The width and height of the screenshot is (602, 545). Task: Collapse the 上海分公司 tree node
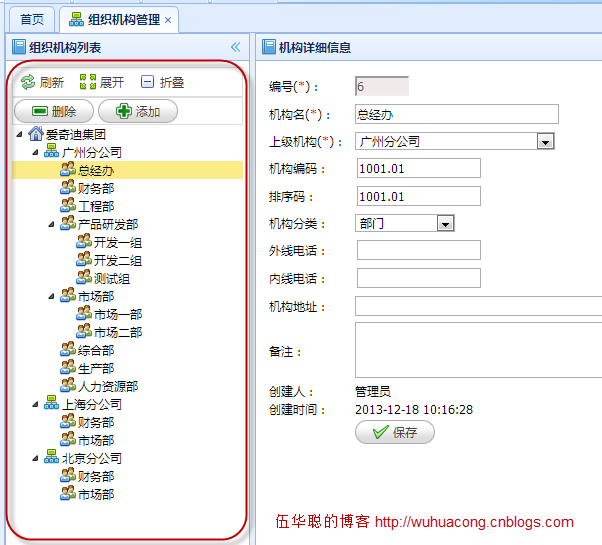point(35,404)
